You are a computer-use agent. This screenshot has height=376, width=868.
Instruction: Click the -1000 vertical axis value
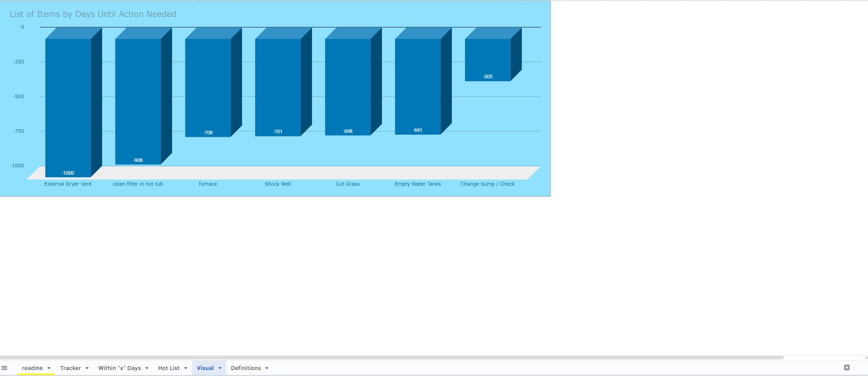pyautogui.click(x=17, y=166)
